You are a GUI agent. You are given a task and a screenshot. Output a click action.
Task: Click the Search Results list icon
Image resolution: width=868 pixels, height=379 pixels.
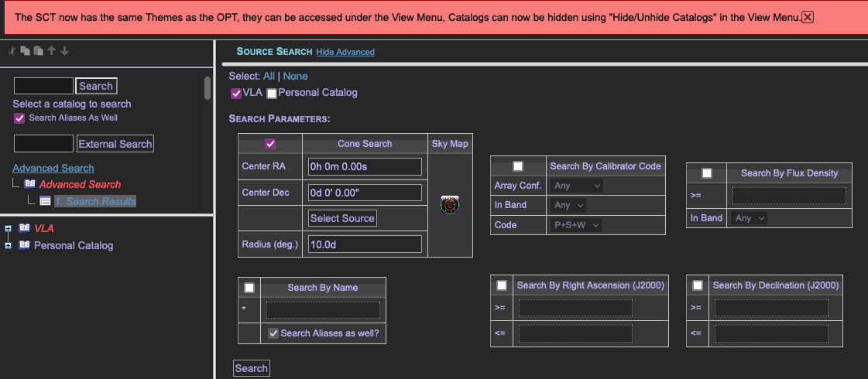click(46, 201)
